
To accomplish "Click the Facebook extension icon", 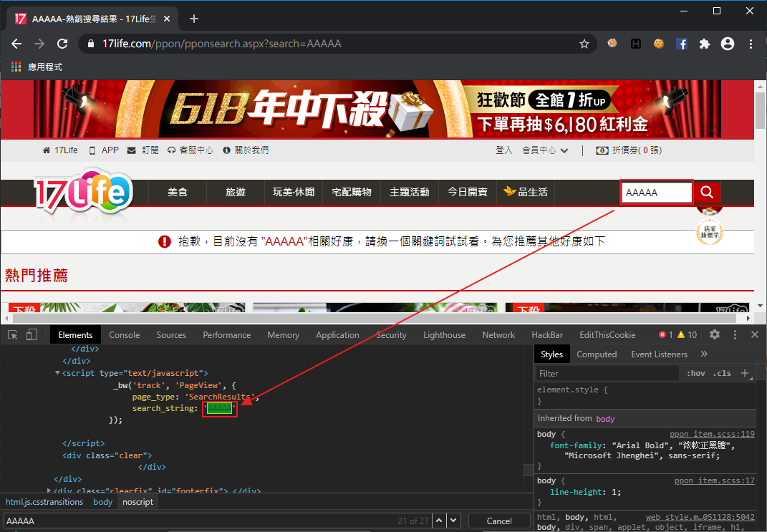I will (681, 44).
